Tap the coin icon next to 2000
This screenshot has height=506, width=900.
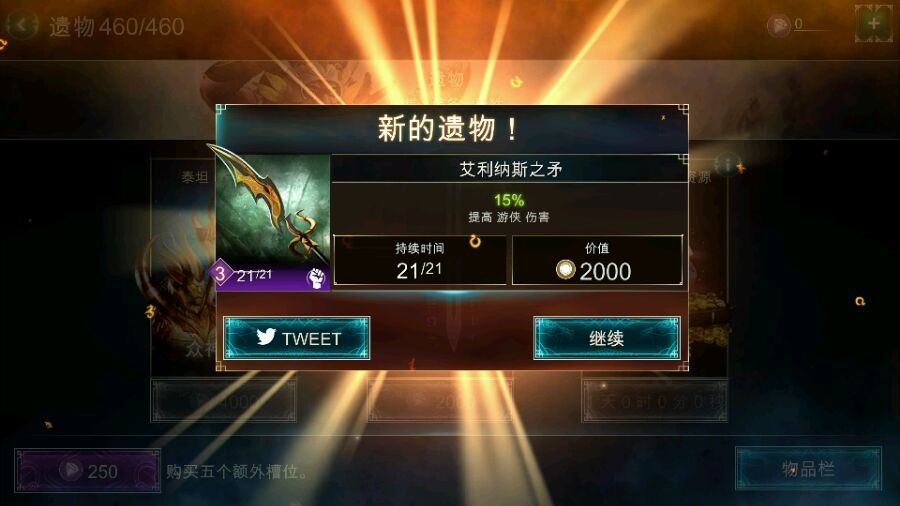[x=565, y=270]
